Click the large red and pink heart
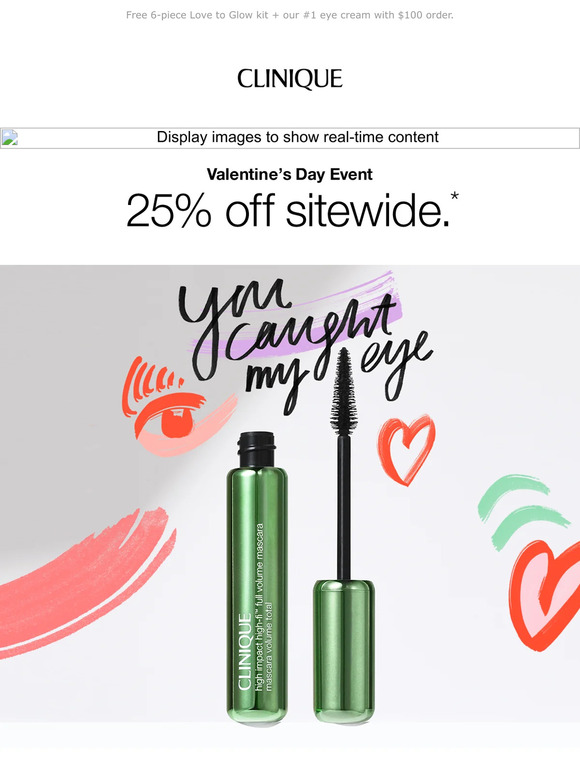Screen dimensions: 580x774 pos(544,596)
